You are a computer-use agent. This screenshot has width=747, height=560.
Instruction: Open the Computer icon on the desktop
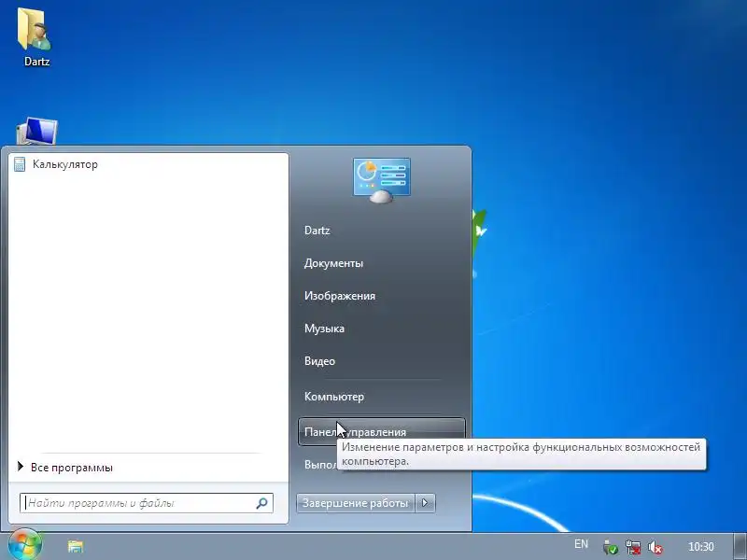(36, 131)
